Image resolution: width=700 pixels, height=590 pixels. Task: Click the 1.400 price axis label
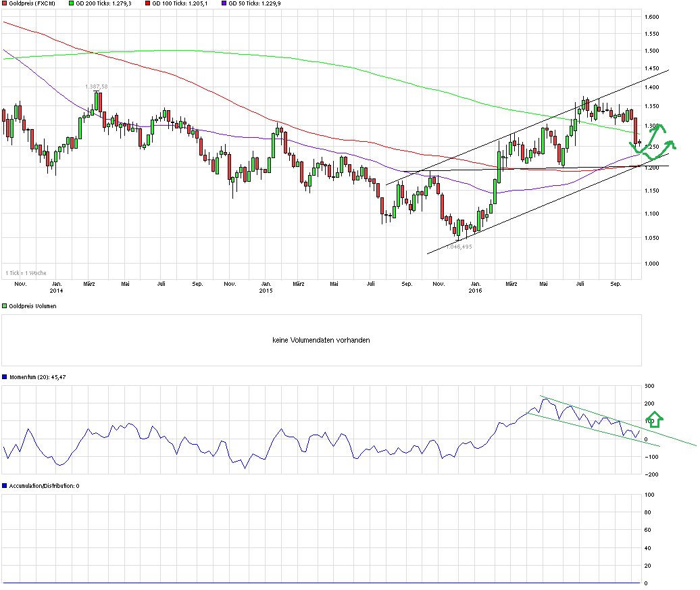[652, 87]
